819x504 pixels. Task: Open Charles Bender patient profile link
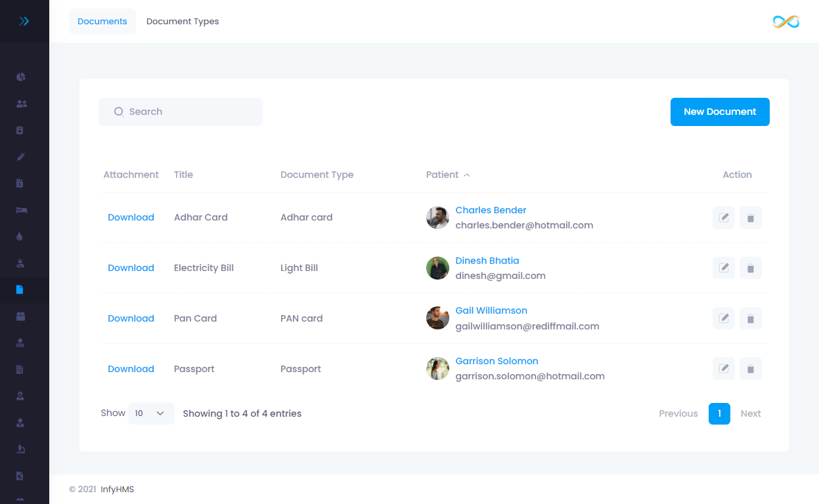tap(491, 210)
